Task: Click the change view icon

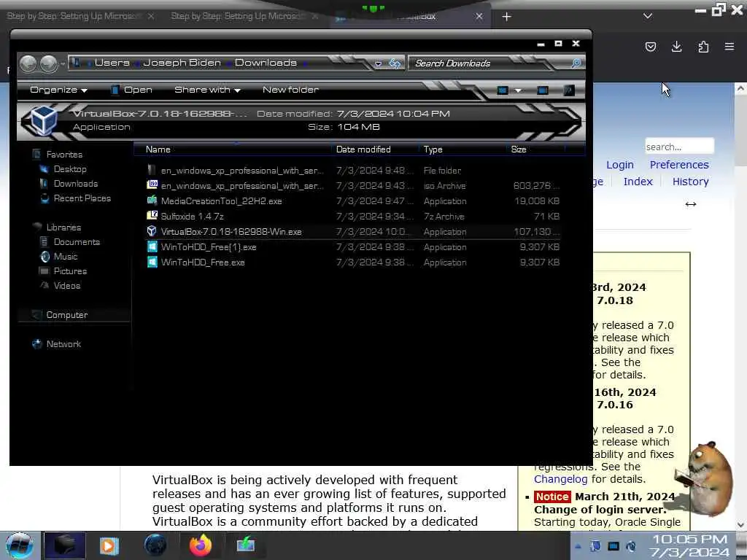Action: [x=502, y=90]
